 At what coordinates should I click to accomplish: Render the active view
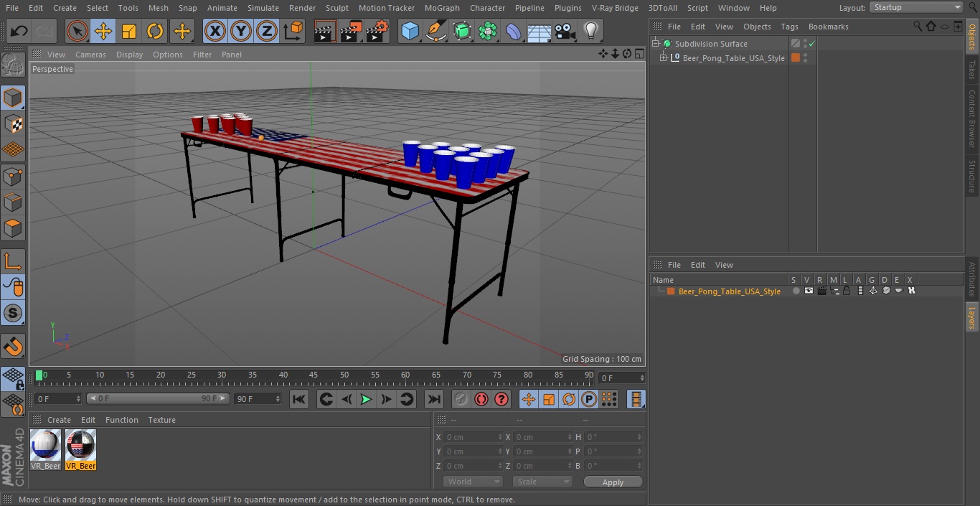pos(325,31)
